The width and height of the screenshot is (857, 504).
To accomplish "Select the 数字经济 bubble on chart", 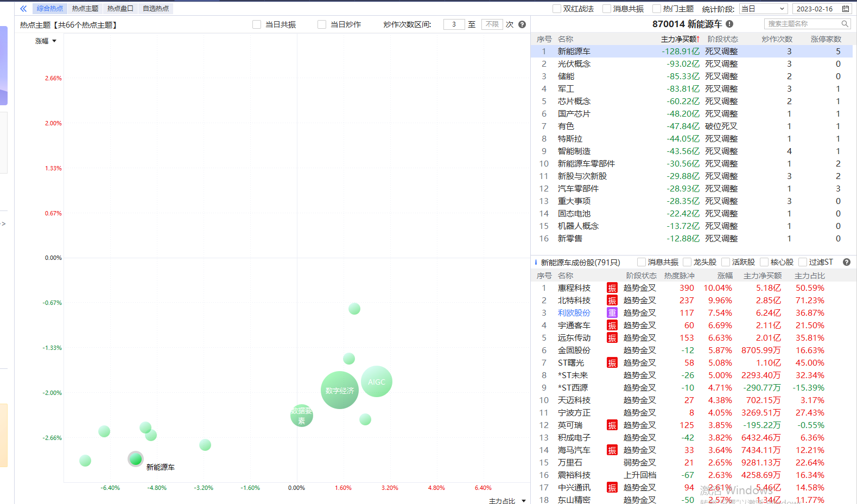I will pyautogui.click(x=340, y=390).
